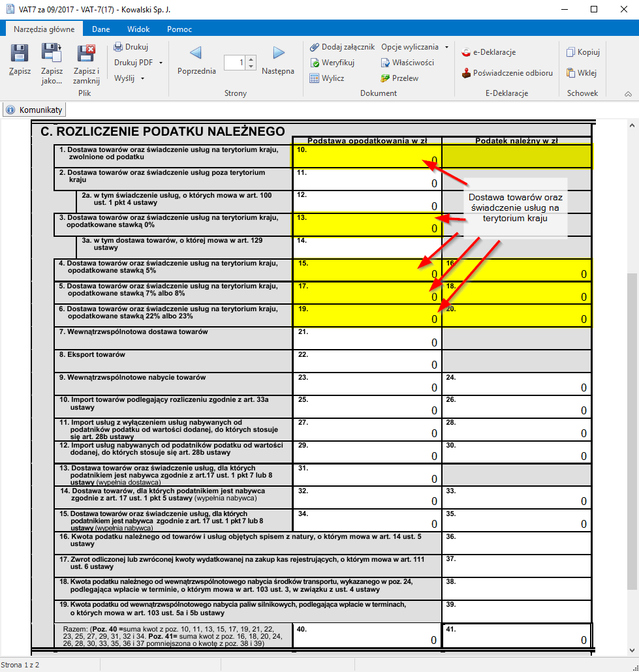639x672 pixels.
Task: Click field 19 for 22% or 23% rate
Action: pyautogui.click(x=366, y=316)
